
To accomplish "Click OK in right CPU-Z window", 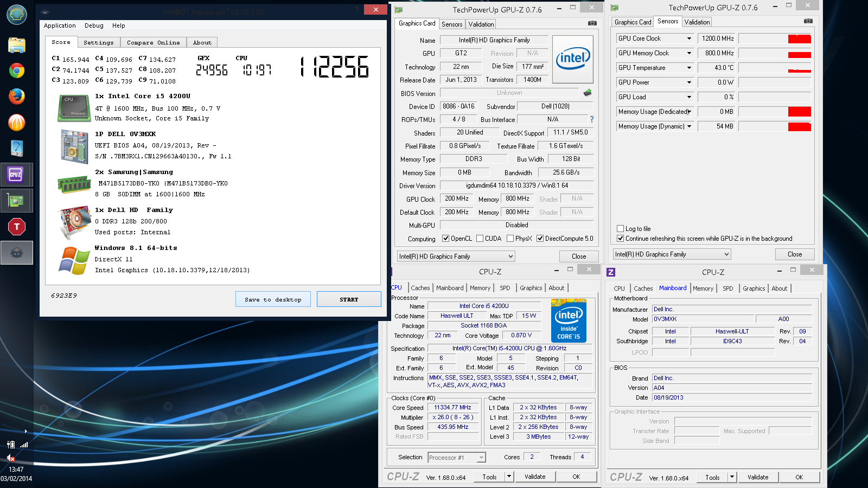I will coord(799,477).
